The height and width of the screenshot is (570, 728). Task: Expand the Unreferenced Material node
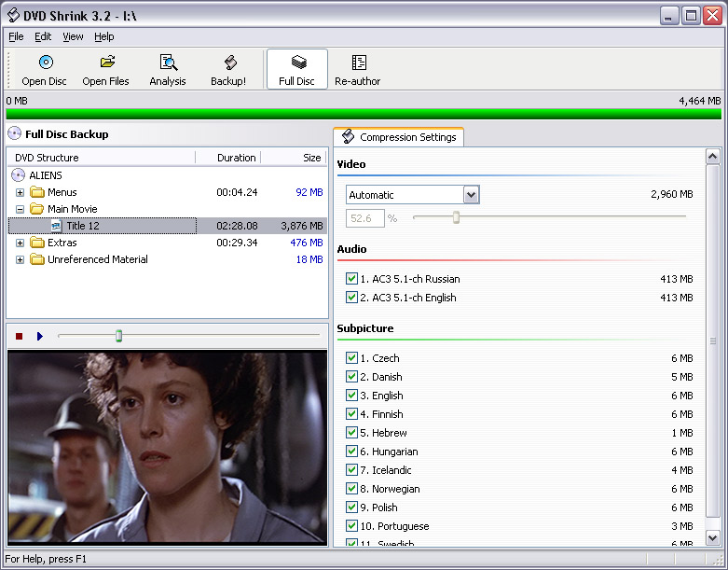pyautogui.click(x=20, y=259)
